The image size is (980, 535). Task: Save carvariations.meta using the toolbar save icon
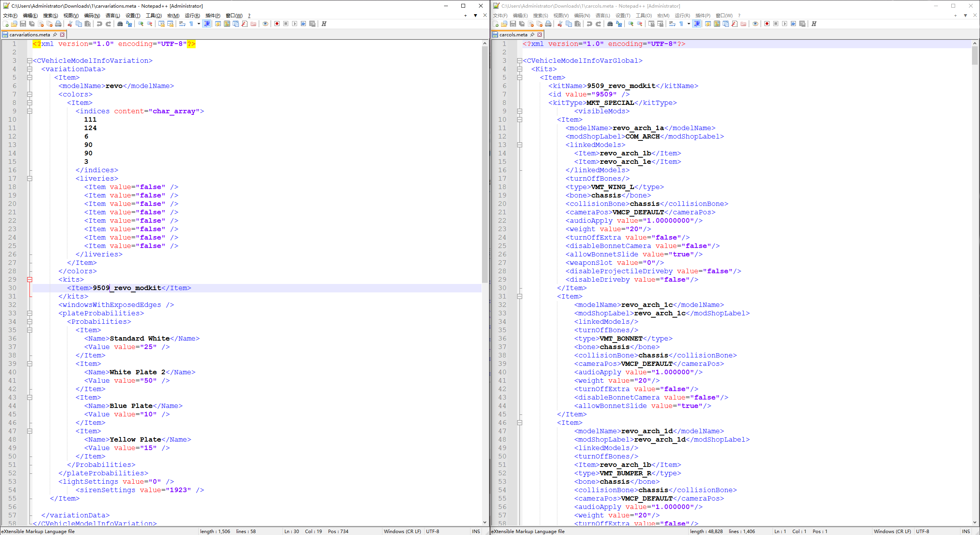point(23,24)
